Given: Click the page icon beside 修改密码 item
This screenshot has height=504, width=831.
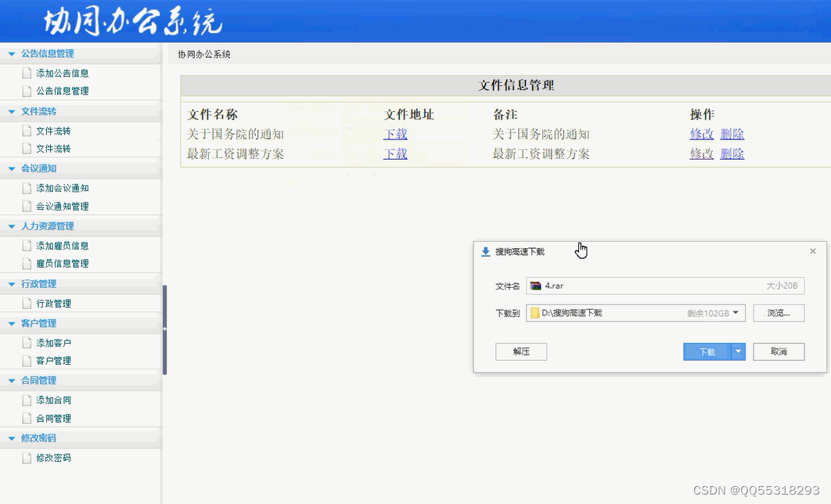Looking at the screenshot, I should click(x=27, y=458).
